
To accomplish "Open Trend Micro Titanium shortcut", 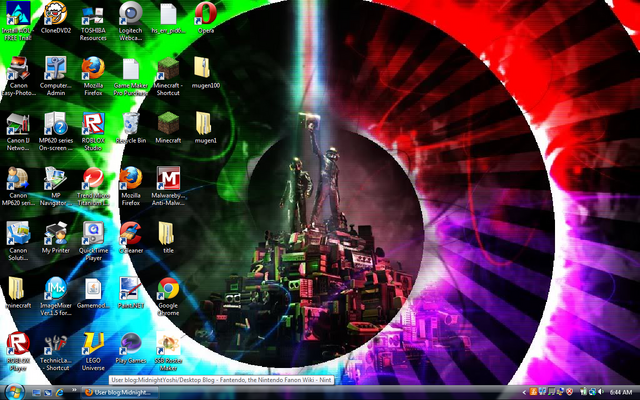I will pos(93,187).
